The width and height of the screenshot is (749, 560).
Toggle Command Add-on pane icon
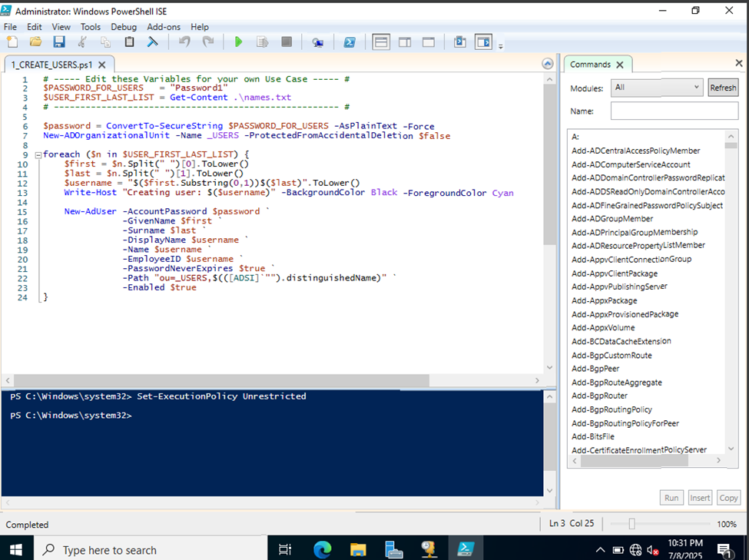pyautogui.click(x=483, y=42)
